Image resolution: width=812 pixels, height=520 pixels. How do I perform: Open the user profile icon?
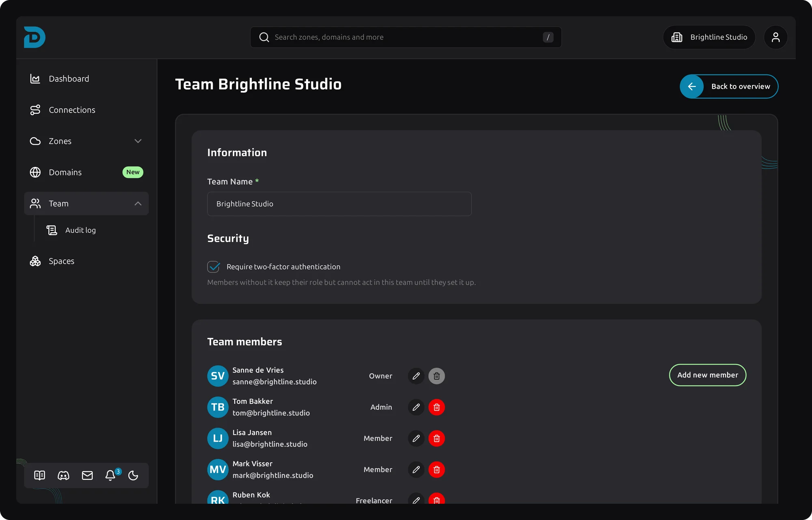[775, 37]
